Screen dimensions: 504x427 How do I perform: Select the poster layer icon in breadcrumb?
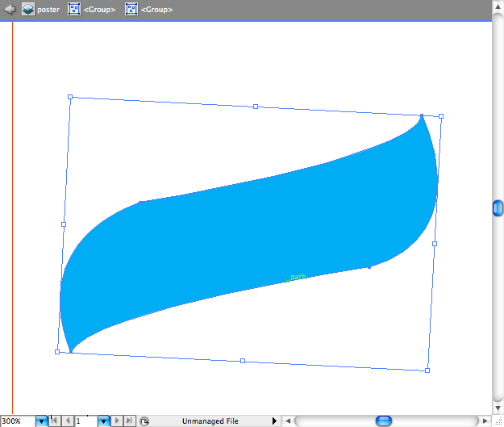point(28,10)
